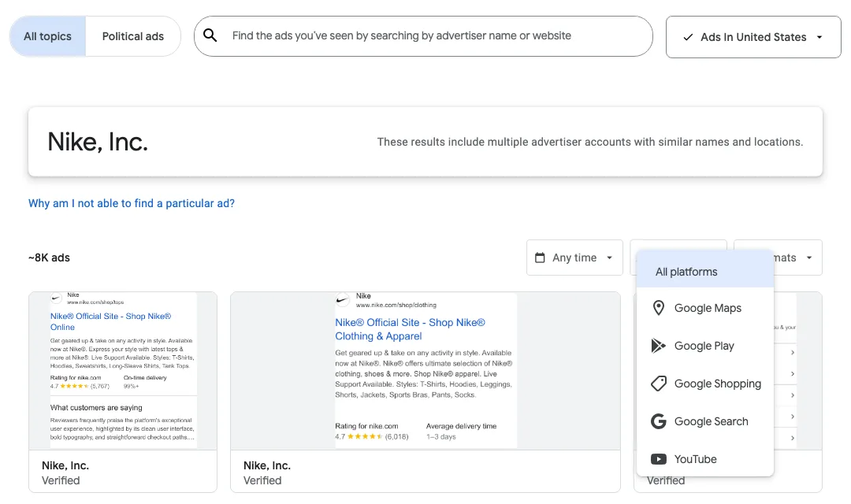Click the ~8K ads count
This screenshot has width=851, height=504.
pyautogui.click(x=49, y=258)
